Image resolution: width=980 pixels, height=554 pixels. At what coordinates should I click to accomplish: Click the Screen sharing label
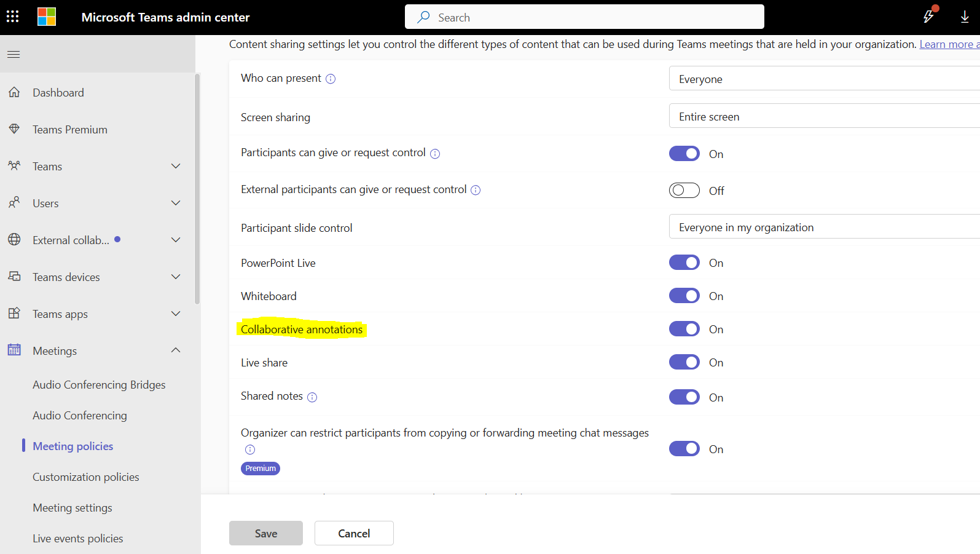point(275,117)
